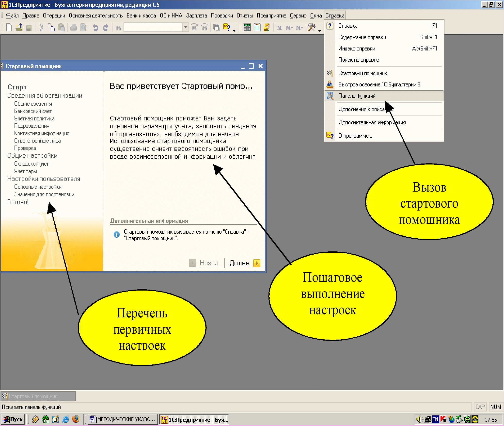Click the Cut scissors icon
The height and width of the screenshot is (426, 504).
coord(41,27)
